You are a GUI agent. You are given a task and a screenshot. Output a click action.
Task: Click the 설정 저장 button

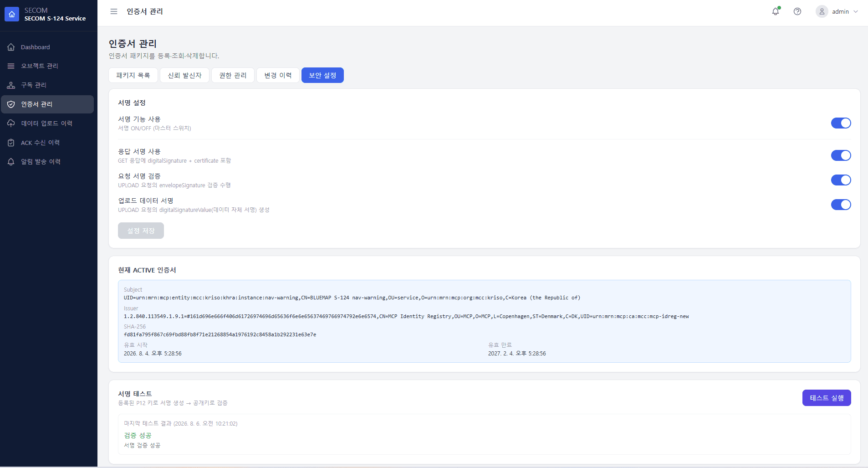(x=141, y=231)
